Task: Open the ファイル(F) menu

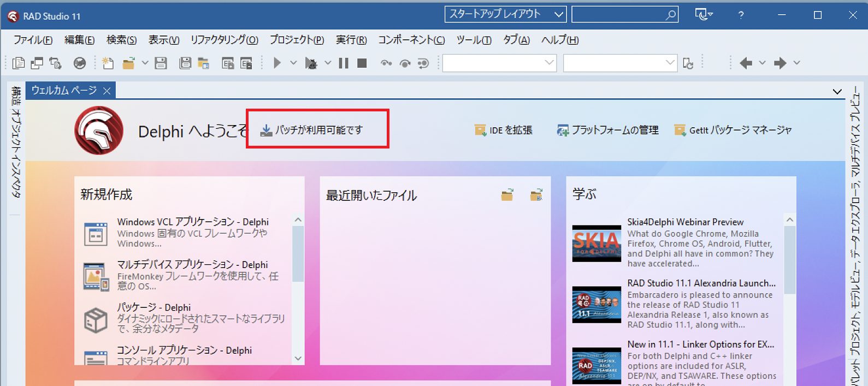Action: pyautogui.click(x=33, y=40)
